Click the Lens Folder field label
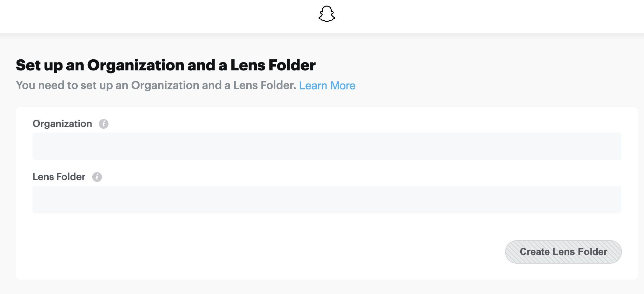644x294 pixels. coord(59,177)
